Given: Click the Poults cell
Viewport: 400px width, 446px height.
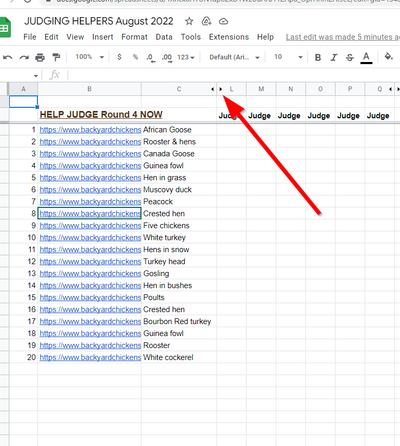Looking at the screenshot, I should (x=179, y=297).
